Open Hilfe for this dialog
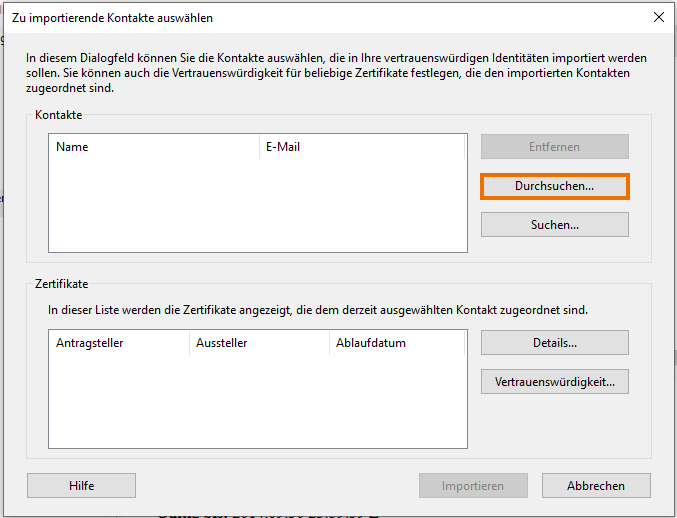 click(82, 486)
